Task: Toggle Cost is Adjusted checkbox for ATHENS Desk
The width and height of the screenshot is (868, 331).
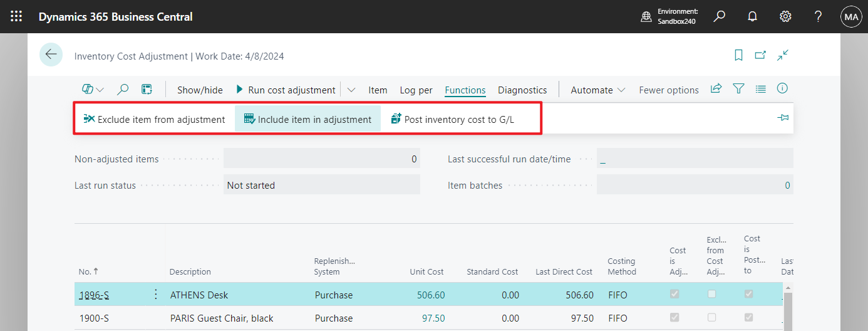Action: [x=674, y=294]
